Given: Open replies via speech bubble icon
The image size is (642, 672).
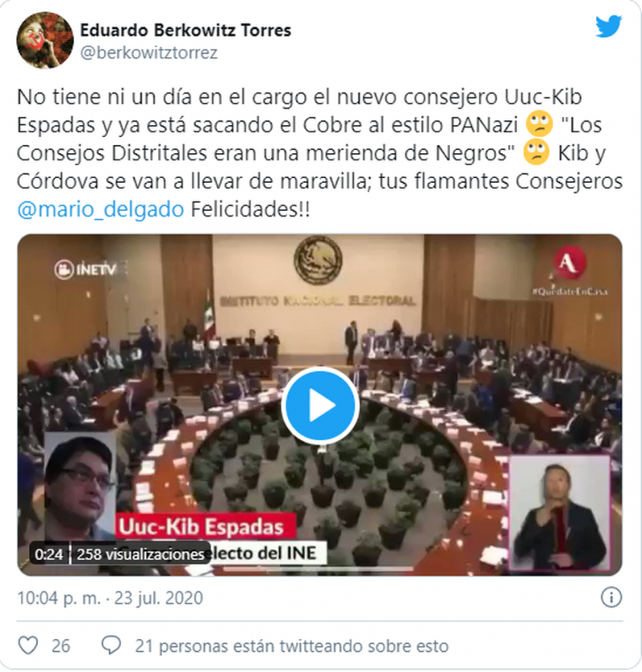Looking at the screenshot, I should tap(111, 645).
